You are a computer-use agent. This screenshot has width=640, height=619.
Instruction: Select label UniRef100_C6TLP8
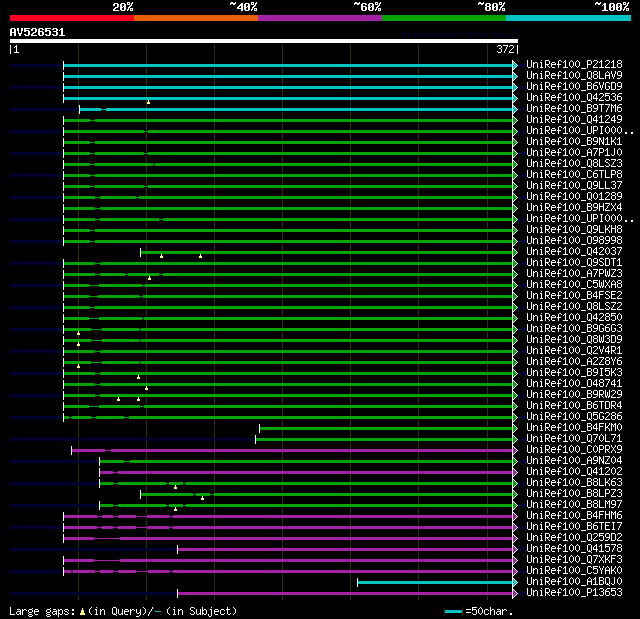point(574,175)
